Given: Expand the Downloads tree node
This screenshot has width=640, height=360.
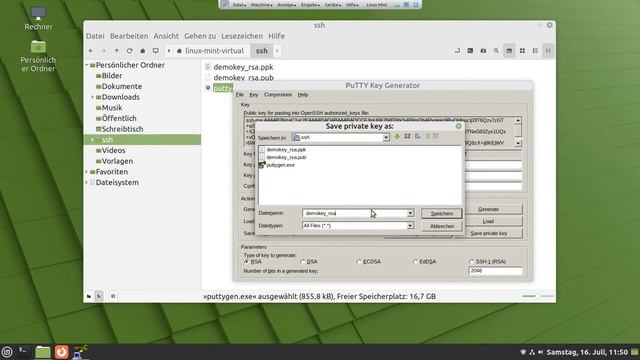Looking at the screenshot, I should coord(92,97).
